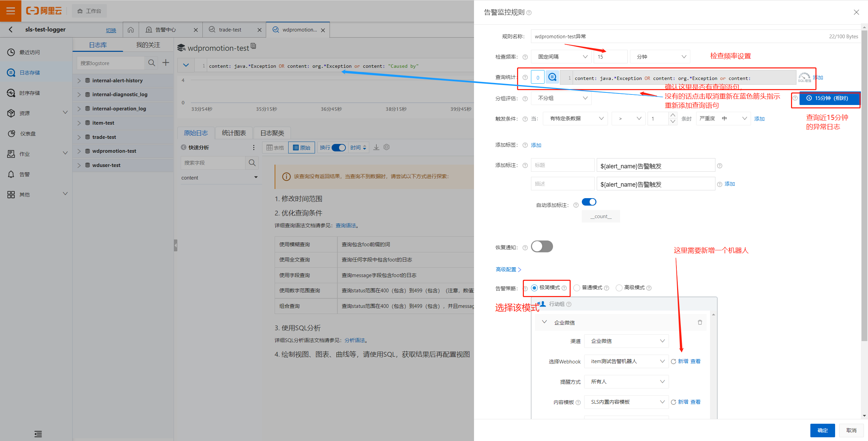Click the add logstore plus icon
The image size is (868, 441).
click(x=166, y=63)
